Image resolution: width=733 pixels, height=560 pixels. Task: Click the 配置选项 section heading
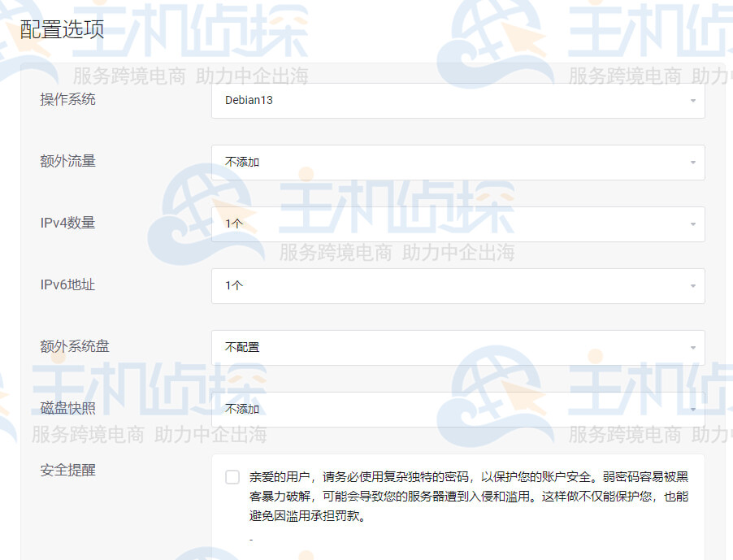tap(62, 30)
